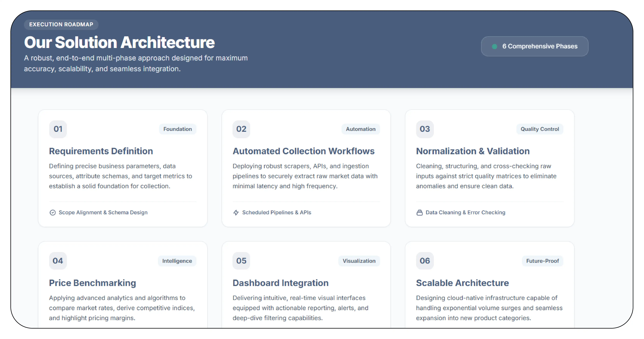Click the header subtitle about multi-phase approach
644x339 pixels.
[136, 64]
